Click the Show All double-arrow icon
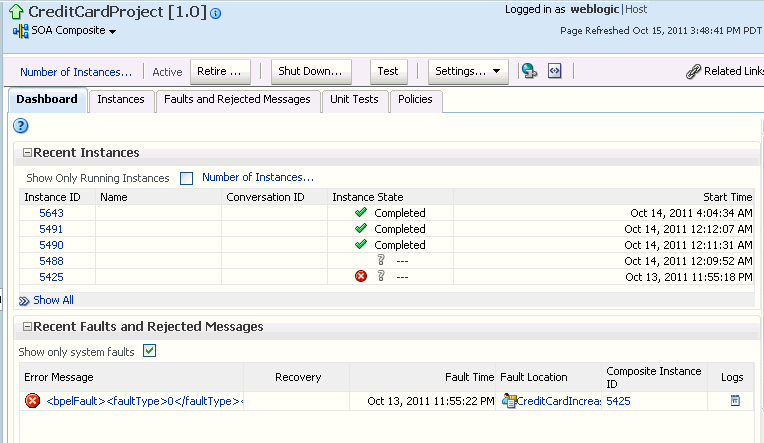This screenshot has width=764, height=443. point(24,301)
